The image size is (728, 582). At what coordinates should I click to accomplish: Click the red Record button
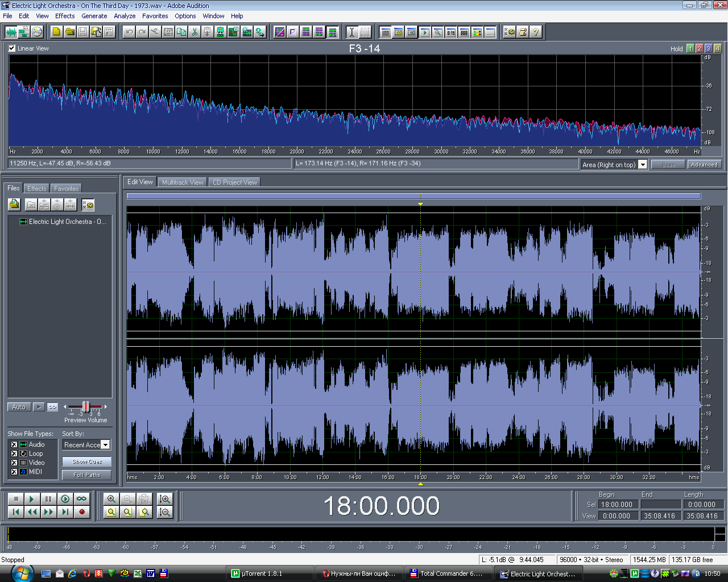pyautogui.click(x=82, y=512)
